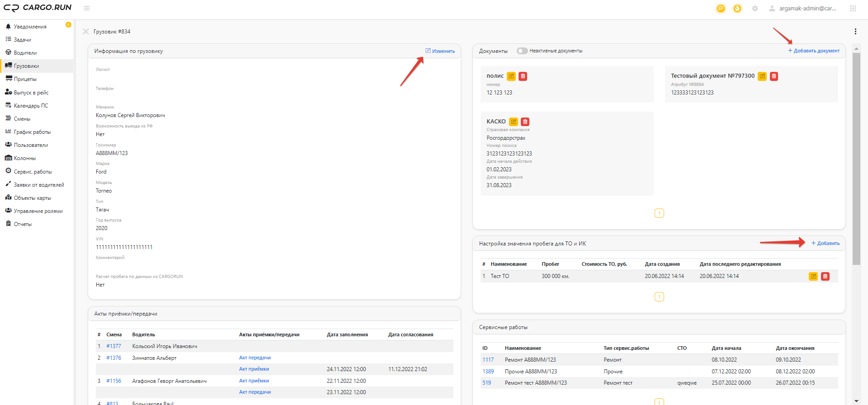This screenshot has height=405, width=868.
Task: Click the edit icon next to полис
Action: pyautogui.click(x=511, y=76)
